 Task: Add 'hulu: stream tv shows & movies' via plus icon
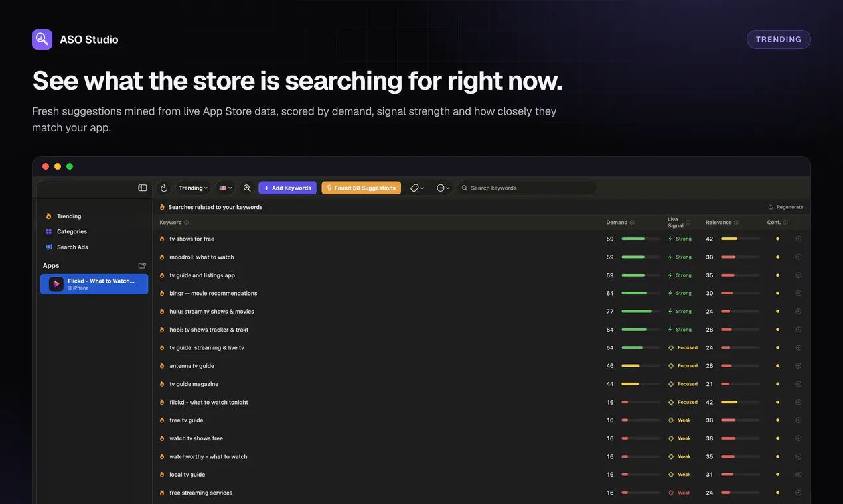[799, 311]
